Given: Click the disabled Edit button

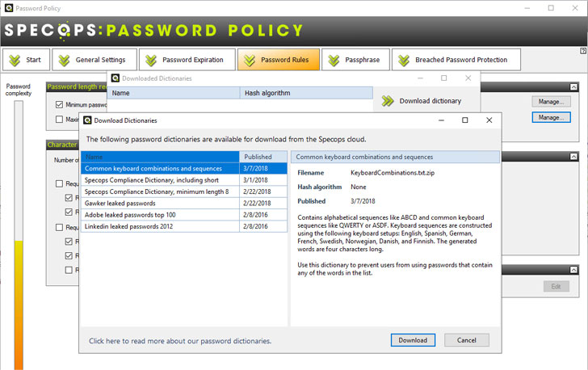Looking at the screenshot, I should click(556, 286).
